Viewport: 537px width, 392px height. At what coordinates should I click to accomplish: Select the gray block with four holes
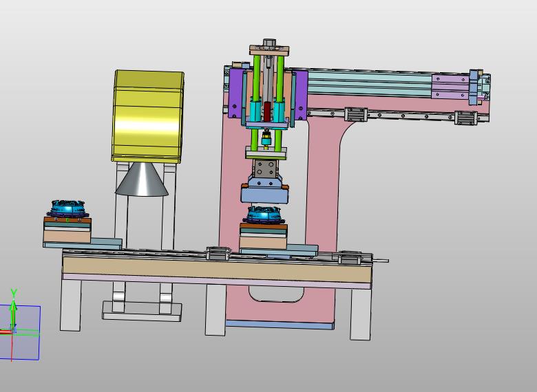[x=266, y=169]
